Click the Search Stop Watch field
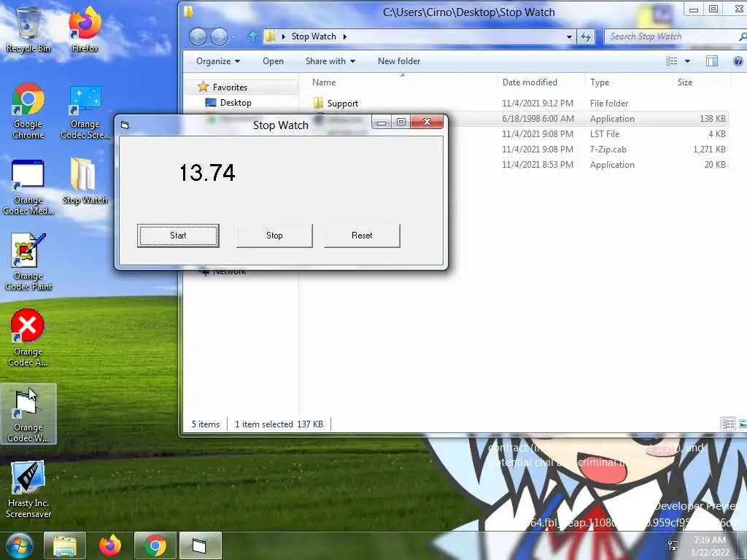 pyautogui.click(x=674, y=36)
